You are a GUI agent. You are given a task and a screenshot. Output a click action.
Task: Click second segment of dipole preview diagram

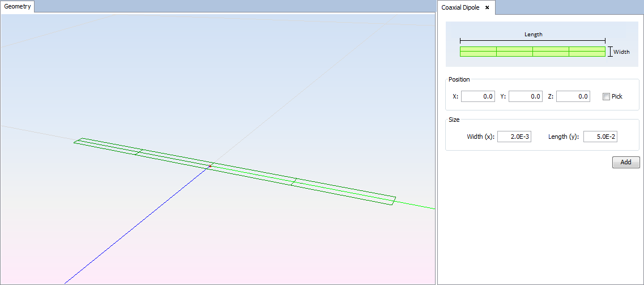[x=514, y=52]
